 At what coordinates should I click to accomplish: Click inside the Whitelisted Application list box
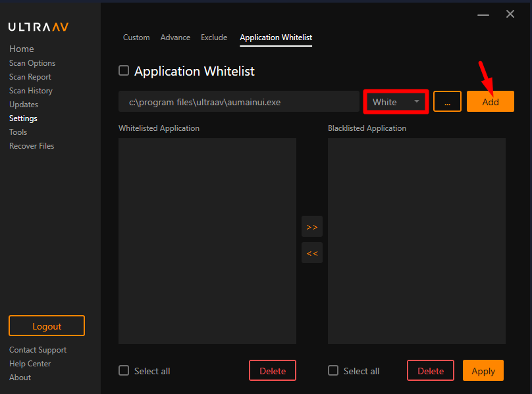[x=207, y=241]
